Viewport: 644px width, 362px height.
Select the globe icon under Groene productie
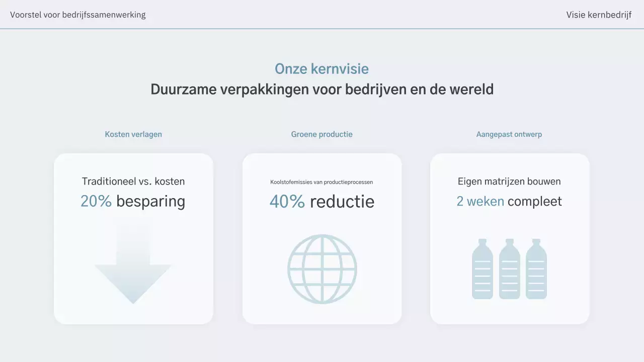click(322, 268)
